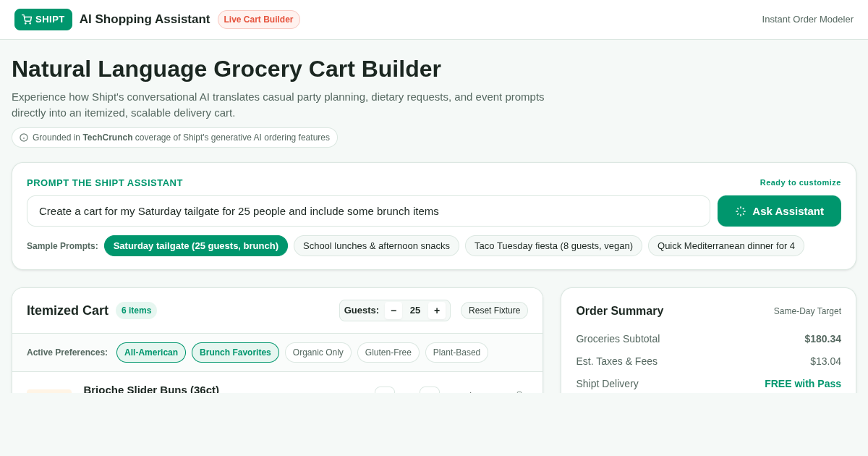This screenshot has width=868, height=456.
Task: Increase guest count with plus button
Action: point(437,311)
